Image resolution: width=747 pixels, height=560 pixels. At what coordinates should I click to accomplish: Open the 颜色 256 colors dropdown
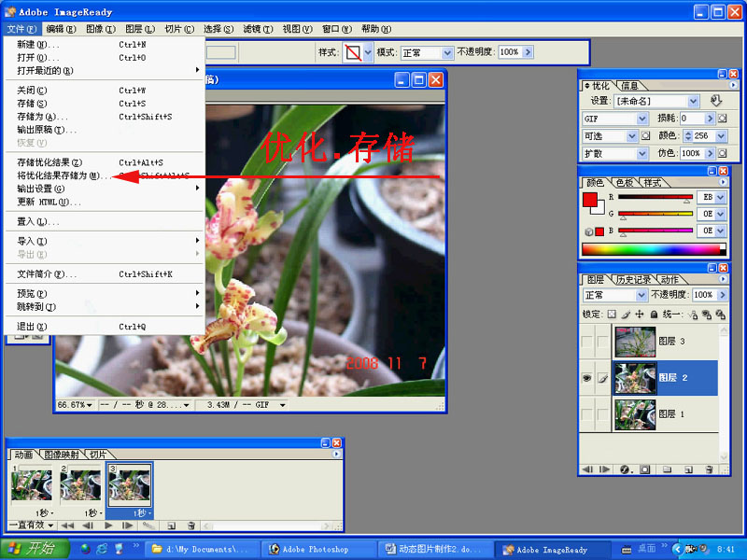click(x=721, y=135)
